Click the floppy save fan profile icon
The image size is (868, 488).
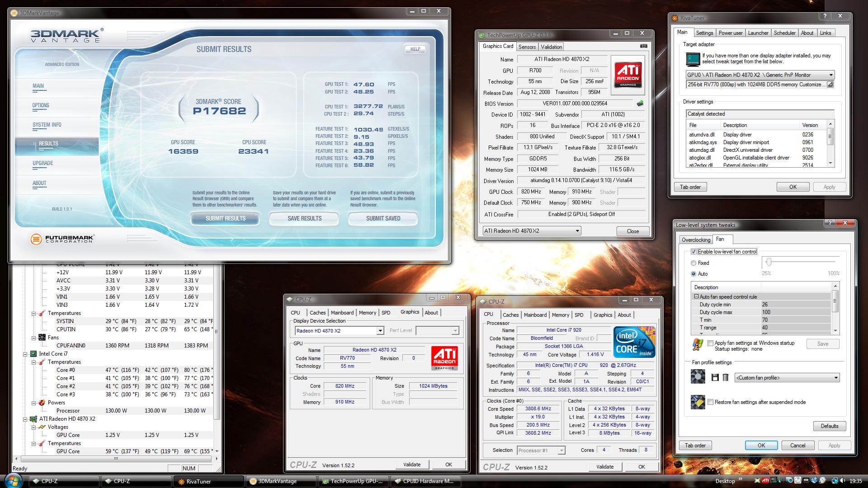click(715, 377)
